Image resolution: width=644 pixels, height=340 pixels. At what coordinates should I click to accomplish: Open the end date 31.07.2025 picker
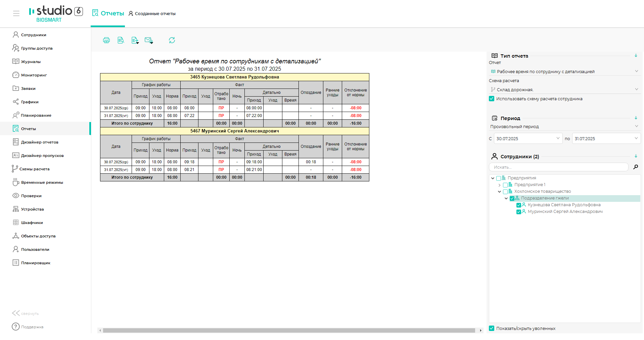(x=606, y=138)
